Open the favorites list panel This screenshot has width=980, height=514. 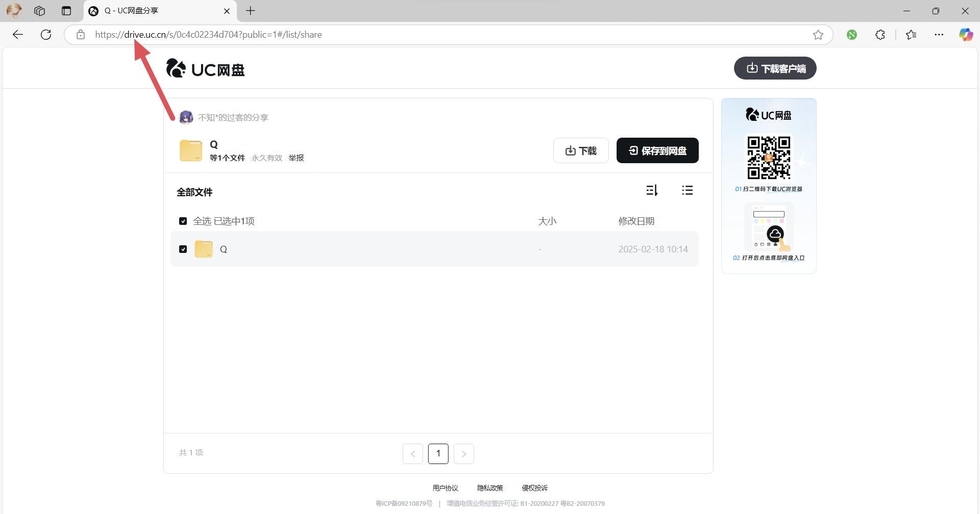pyautogui.click(x=911, y=35)
